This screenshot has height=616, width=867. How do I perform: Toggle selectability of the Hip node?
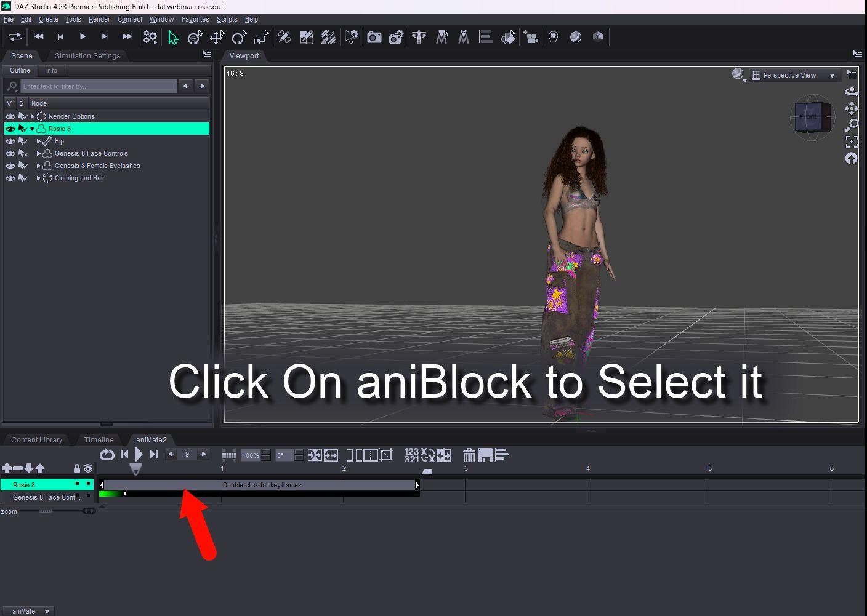click(x=23, y=141)
